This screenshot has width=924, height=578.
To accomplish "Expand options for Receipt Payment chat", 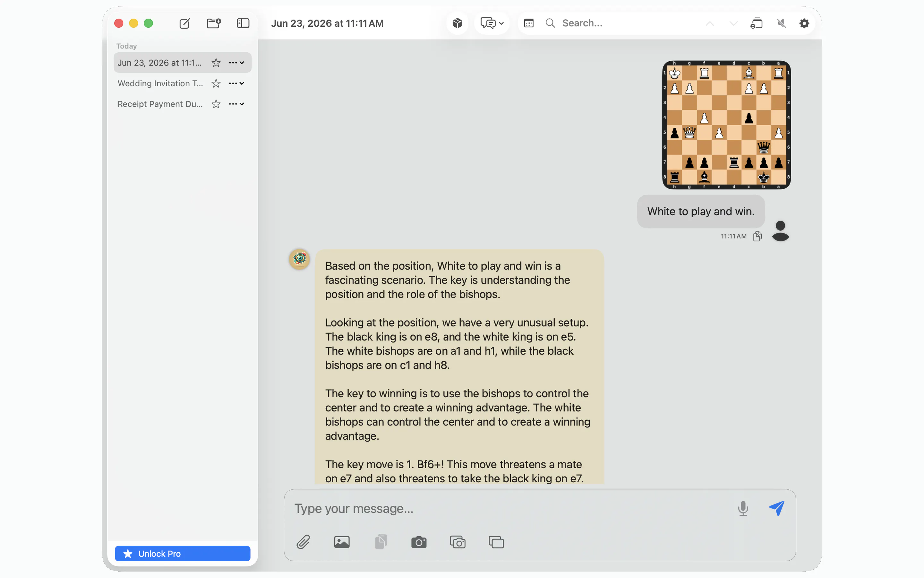I will pyautogui.click(x=236, y=104).
